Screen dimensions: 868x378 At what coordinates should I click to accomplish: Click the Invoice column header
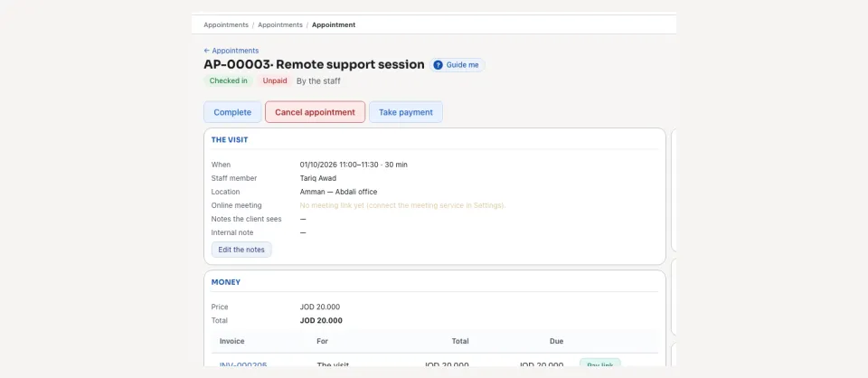click(x=232, y=342)
